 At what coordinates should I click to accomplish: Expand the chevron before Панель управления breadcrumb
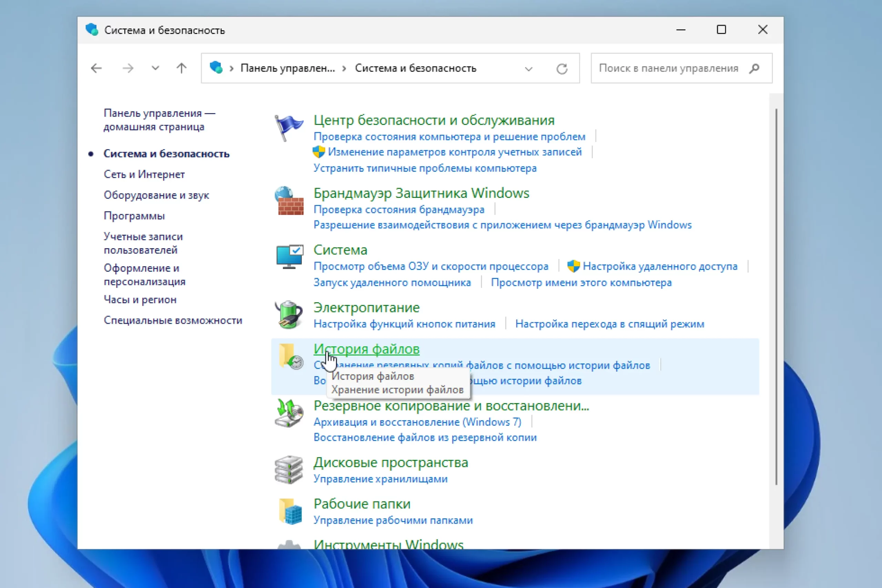(x=232, y=68)
